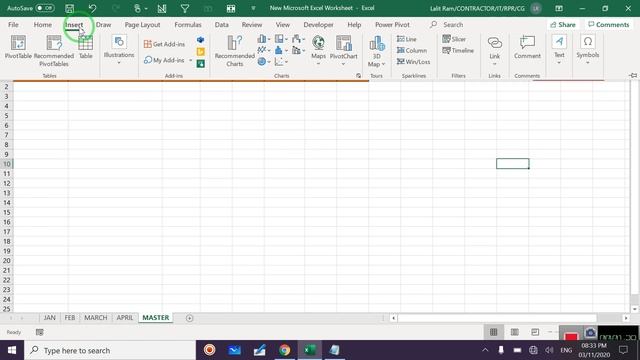Click Recommended Charts
Viewport: 640px width, 360px height.
[x=235, y=51]
